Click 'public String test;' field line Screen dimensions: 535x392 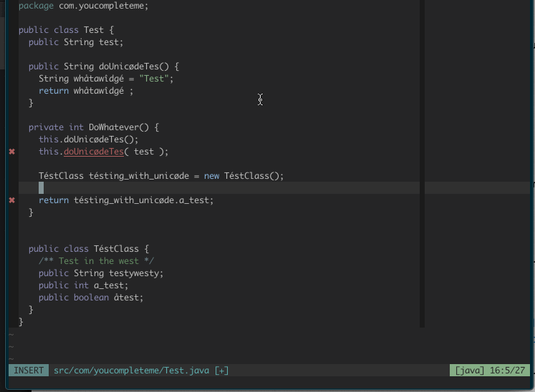point(76,42)
